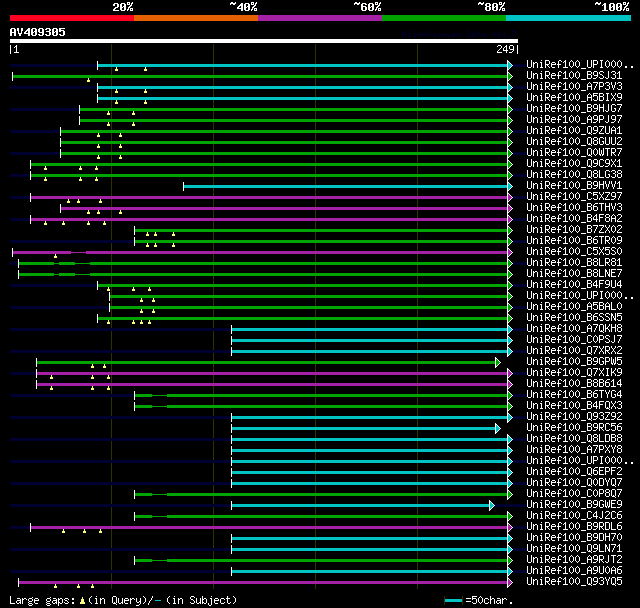Select the cyan ~100% identity legend segment

(x=567, y=18)
